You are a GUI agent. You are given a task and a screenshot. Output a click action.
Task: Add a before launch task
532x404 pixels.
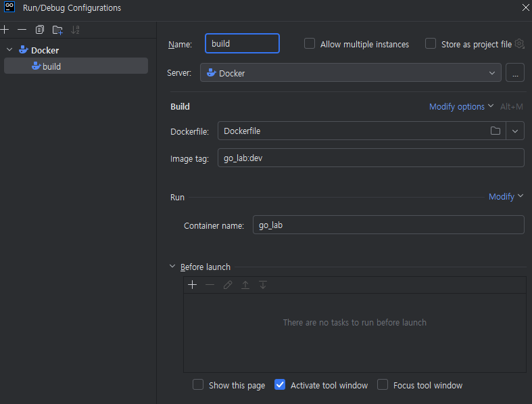(x=193, y=285)
